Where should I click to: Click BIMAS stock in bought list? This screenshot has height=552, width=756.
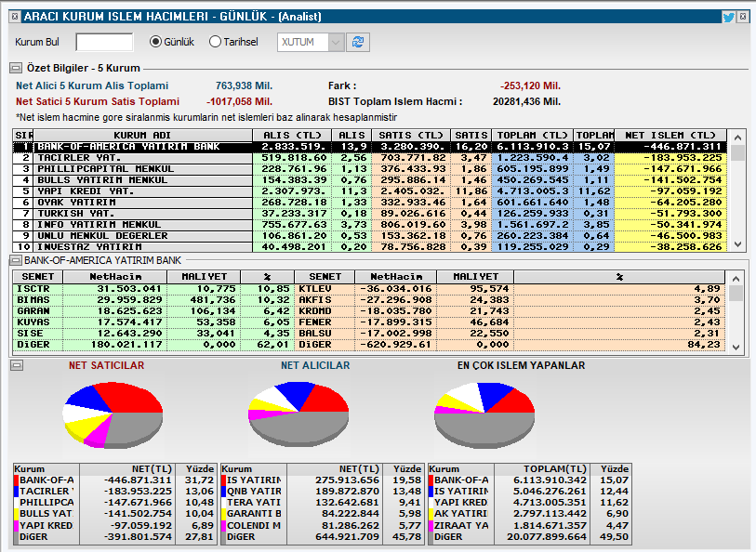33,299
